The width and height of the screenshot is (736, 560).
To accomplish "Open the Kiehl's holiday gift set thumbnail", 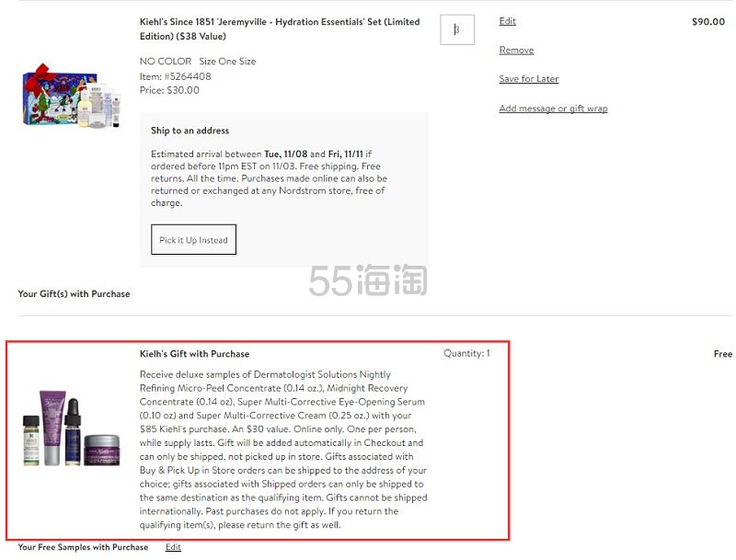I will click(72, 96).
